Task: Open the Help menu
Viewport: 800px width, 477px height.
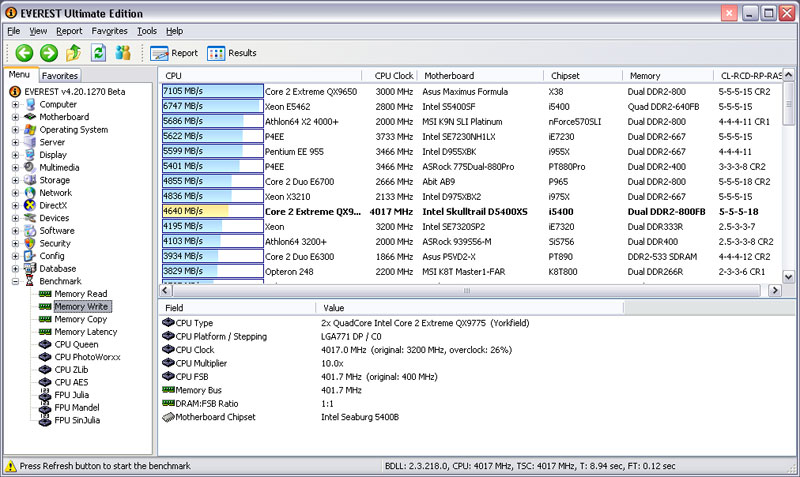Action: (174, 31)
